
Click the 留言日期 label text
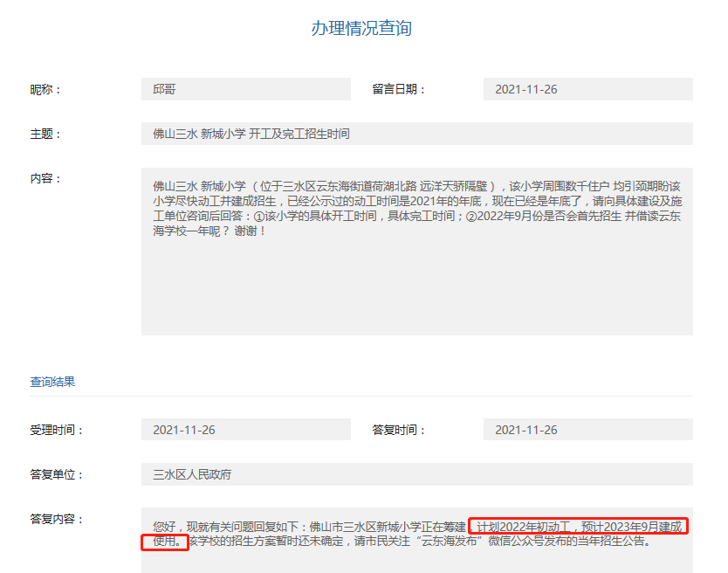[x=397, y=88]
